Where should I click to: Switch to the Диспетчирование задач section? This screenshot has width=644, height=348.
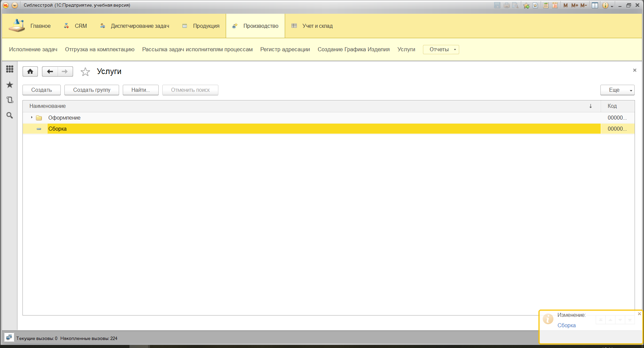140,26
